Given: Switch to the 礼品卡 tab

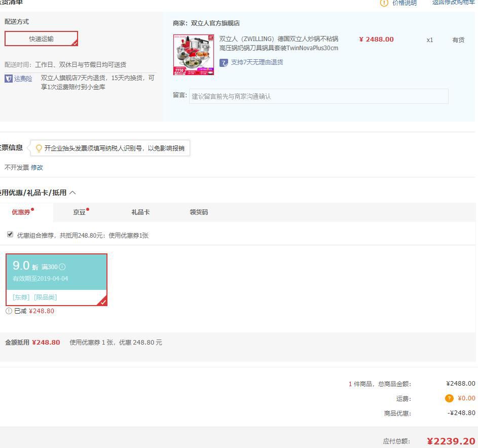Looking at the screenshot, I should (x=140, y=212).
